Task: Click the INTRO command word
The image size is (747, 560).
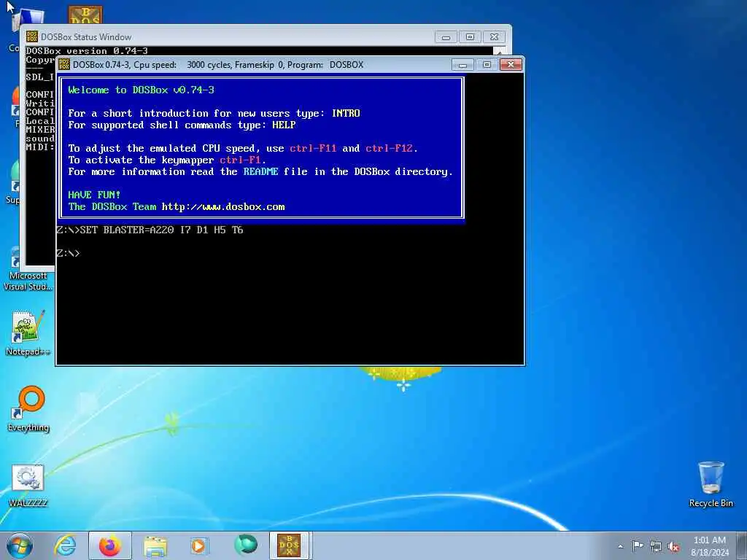Action: 346,113
